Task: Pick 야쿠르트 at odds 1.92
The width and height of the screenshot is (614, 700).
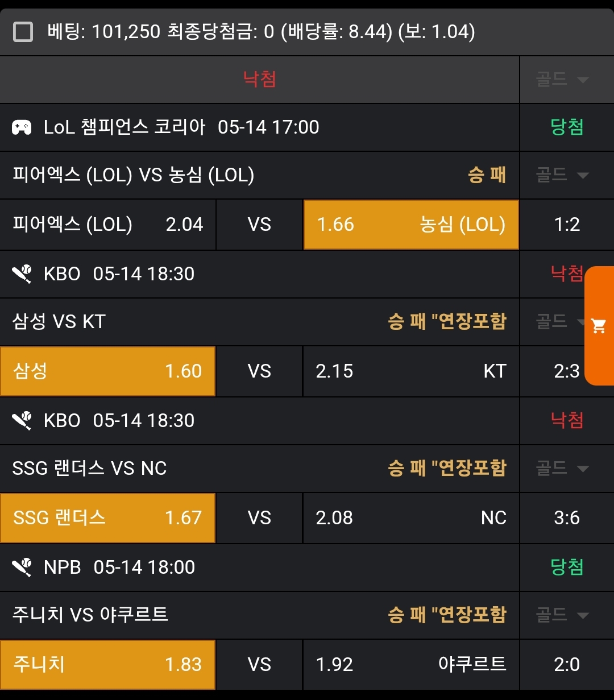Action: coord(411,665)
